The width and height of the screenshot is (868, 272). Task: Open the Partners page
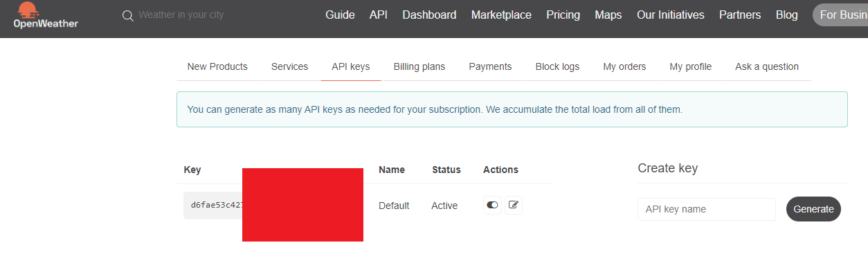point(740,15)
